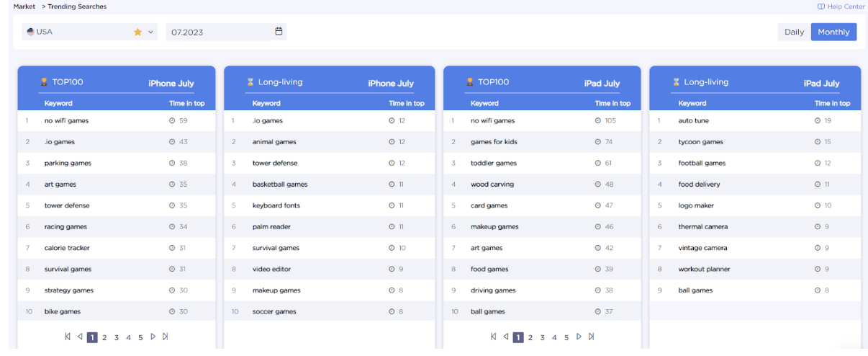Jump to first page in iPad TOP100 pagination

tap(493, 337)
